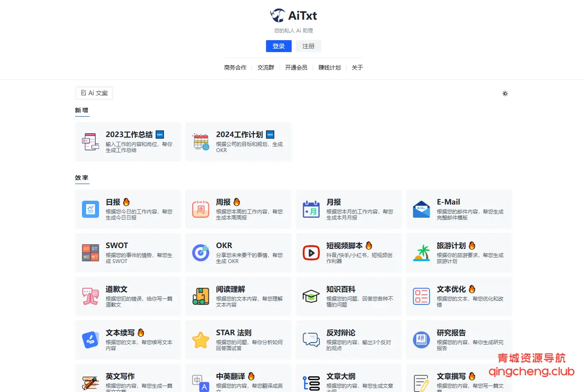Toggle the light/dark theme switch
This screenshot has height=392, width=585.
coord(505,93)
